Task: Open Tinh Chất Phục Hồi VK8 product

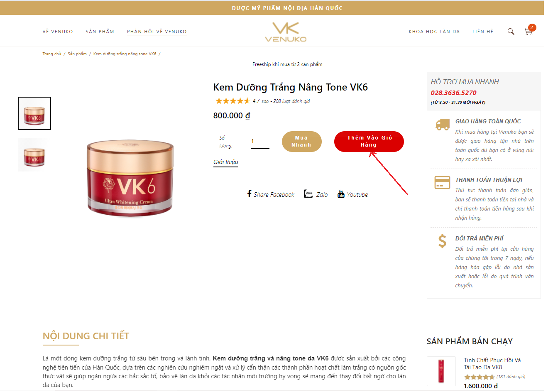Action: pyautogui.click(x=492, y=363)
